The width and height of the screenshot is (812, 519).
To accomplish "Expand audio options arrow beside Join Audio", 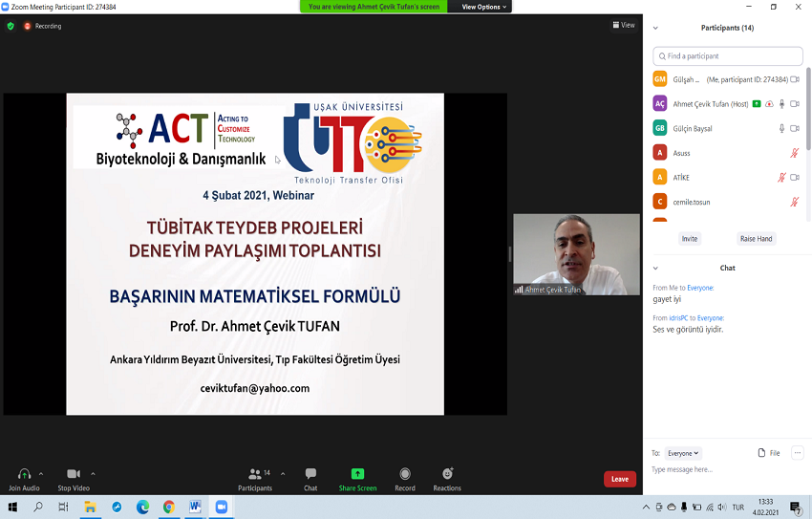I will [x=41, y=474].
